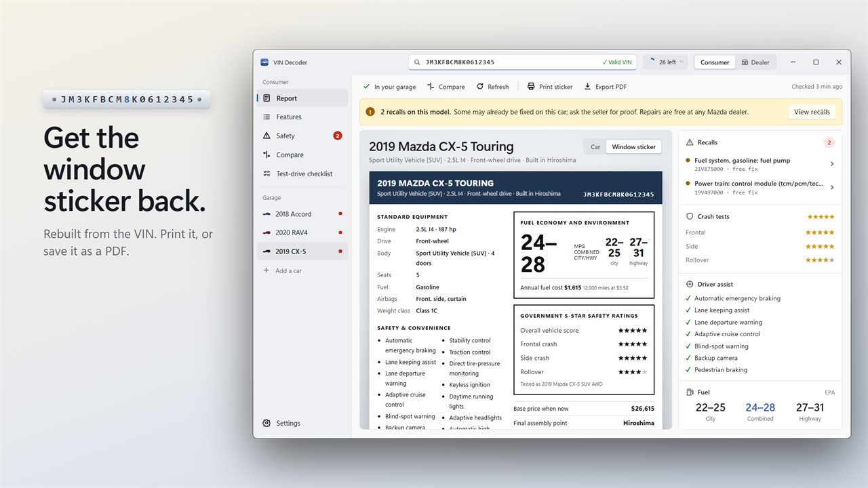The width and height of the screenshot is (868, 488).
Task: Select the 2020 RAV4 in garage
Action: point(302,232)
